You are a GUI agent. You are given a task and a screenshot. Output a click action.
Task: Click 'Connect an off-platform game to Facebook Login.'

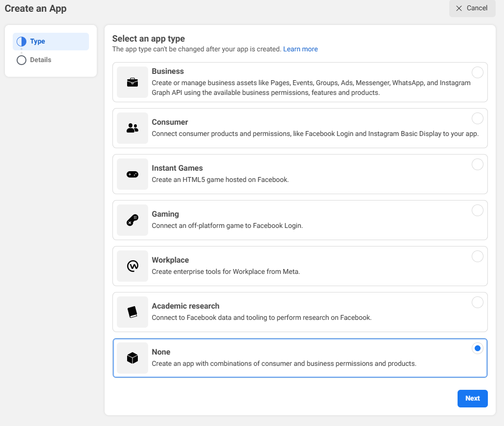tap(227, 225)
